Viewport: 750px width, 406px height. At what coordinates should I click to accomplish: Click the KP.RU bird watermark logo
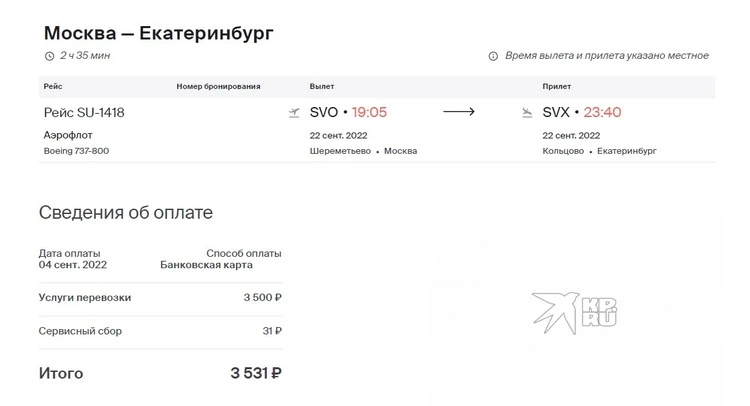pos(555,312)
